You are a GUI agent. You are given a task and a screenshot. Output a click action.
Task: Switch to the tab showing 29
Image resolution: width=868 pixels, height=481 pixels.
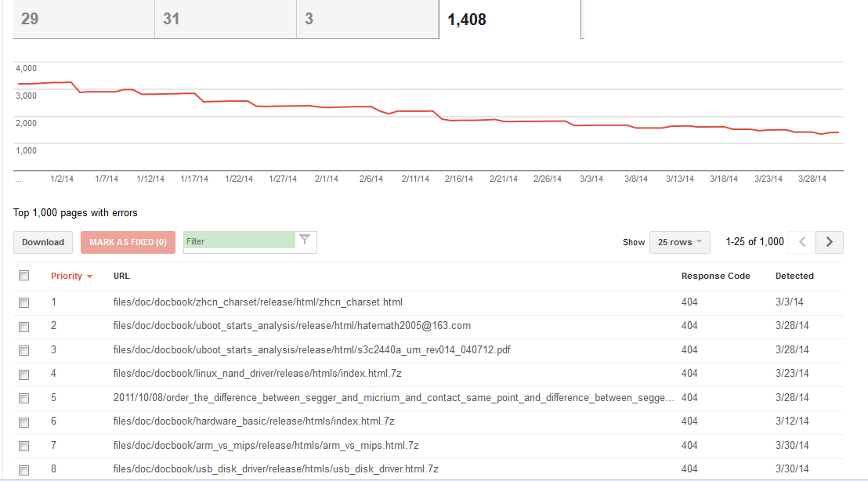click(84, 20)
